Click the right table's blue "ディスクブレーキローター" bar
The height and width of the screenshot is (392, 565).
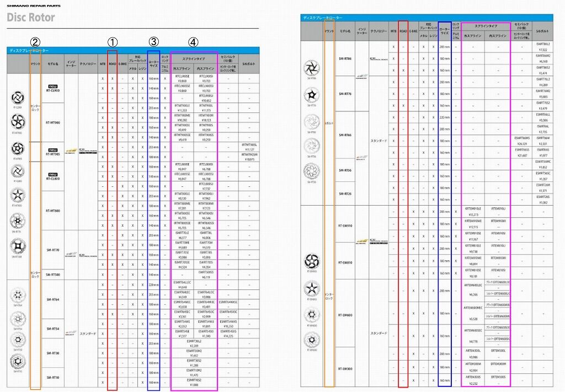coord(427,17)
